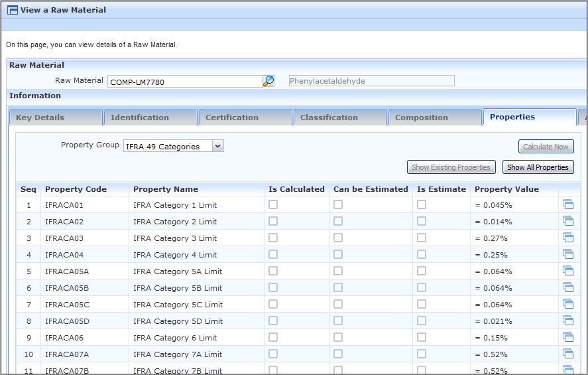Viewport: 588px width, 375px height.
Task: Open details icon for IFRA Category 1 Limit row
Action: click(x=568, y=204)
